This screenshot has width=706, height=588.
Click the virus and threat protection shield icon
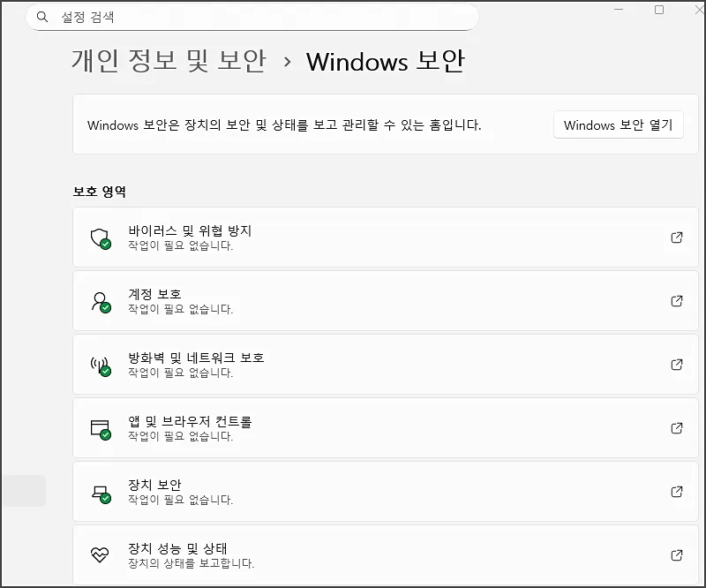tap(100, 237)
